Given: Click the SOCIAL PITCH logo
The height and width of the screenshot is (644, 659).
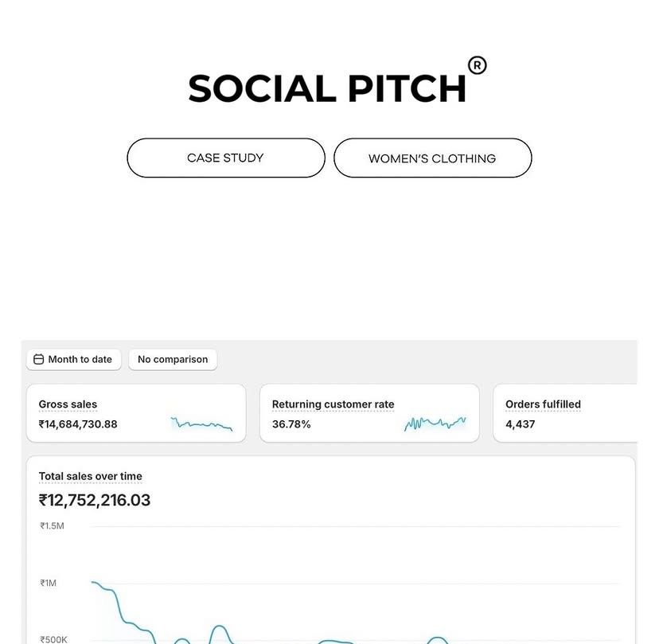Looking at the screenshot, I should [x=327, y=88].
